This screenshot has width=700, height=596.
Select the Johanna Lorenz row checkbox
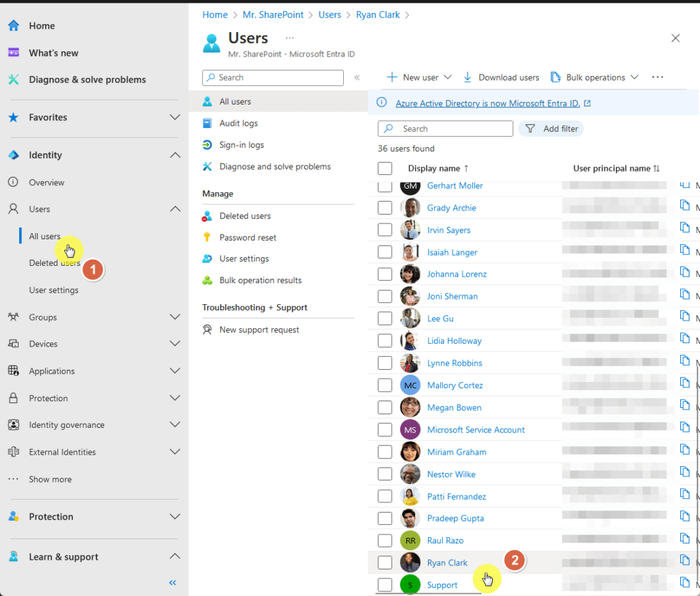(x=385, y=274)
